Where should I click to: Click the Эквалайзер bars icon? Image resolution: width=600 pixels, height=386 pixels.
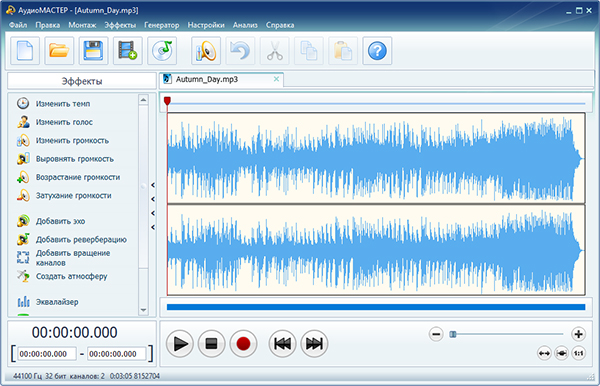[23, 302]
